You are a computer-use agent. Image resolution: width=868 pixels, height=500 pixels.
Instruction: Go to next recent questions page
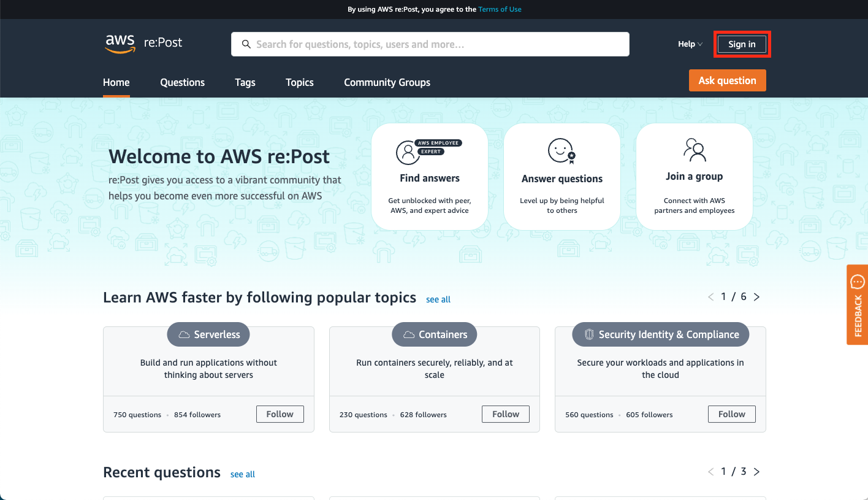tap(756, 472)
